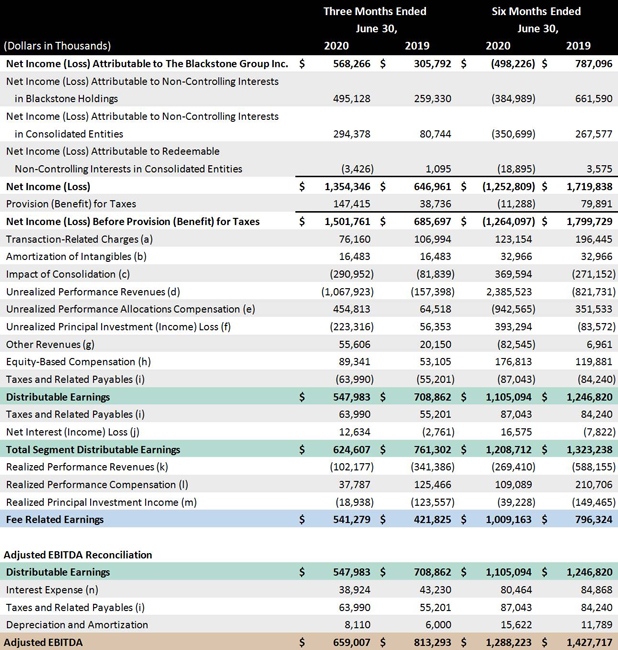Click the Equity-Based Compensation (h) label
Screen dimensions: 618x650
(79, 360)
